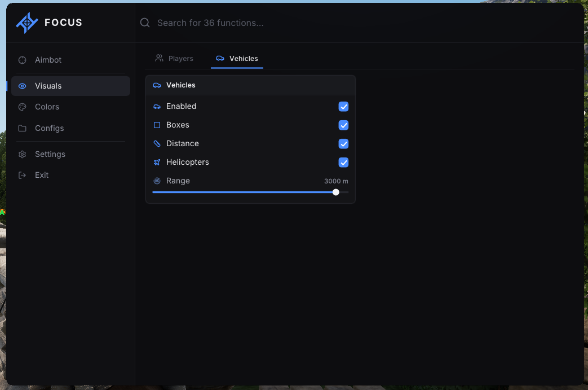Click the Configs folder icon
588x390 pixels.
(22, 128)
